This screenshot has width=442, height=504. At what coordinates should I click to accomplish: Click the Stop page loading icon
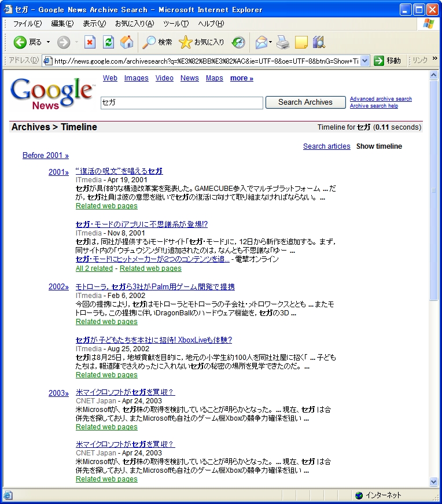tap(90, 42)
